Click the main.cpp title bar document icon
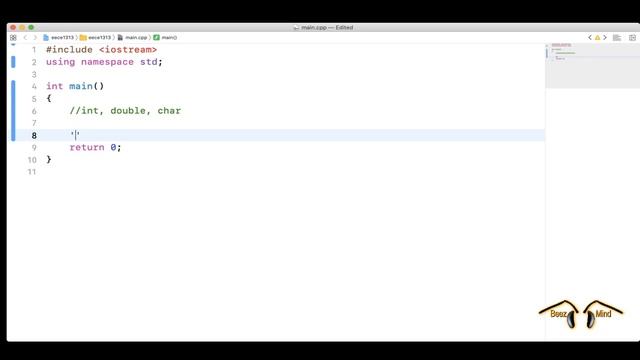Image resolution: width=640 pixels, height=360 pixels. 296,28
